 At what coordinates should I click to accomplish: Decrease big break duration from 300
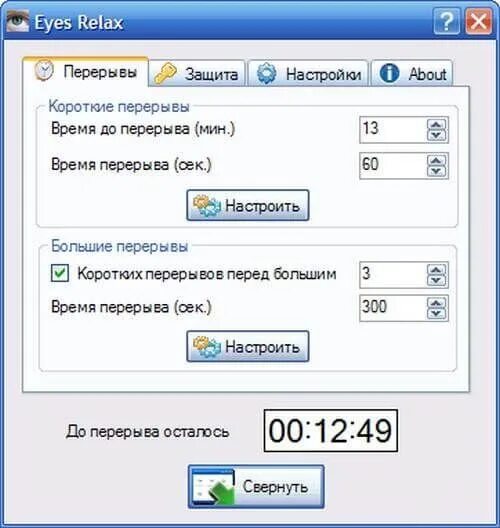[x=436, y=314]
